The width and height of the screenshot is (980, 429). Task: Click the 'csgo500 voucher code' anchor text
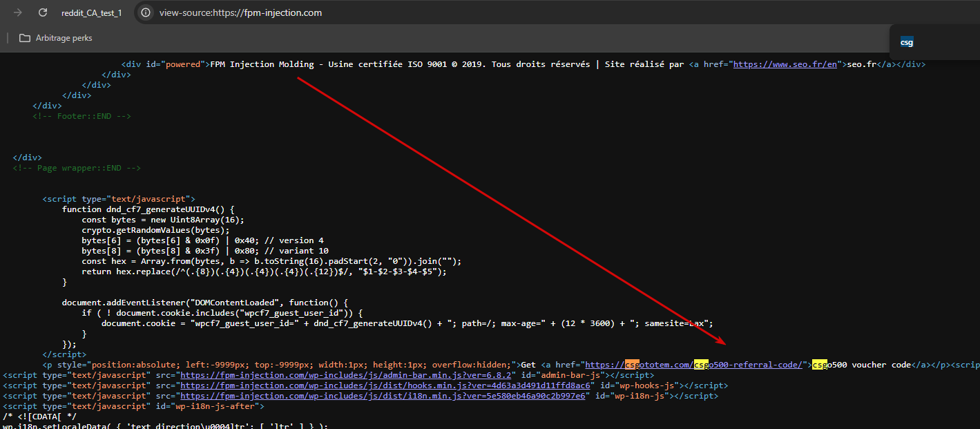[861, 365]
